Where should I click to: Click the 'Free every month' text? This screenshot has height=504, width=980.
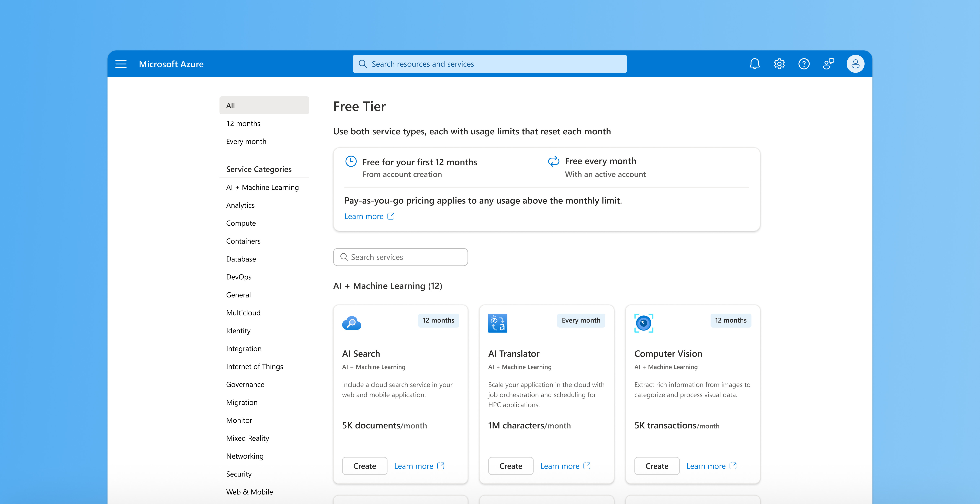600,161
